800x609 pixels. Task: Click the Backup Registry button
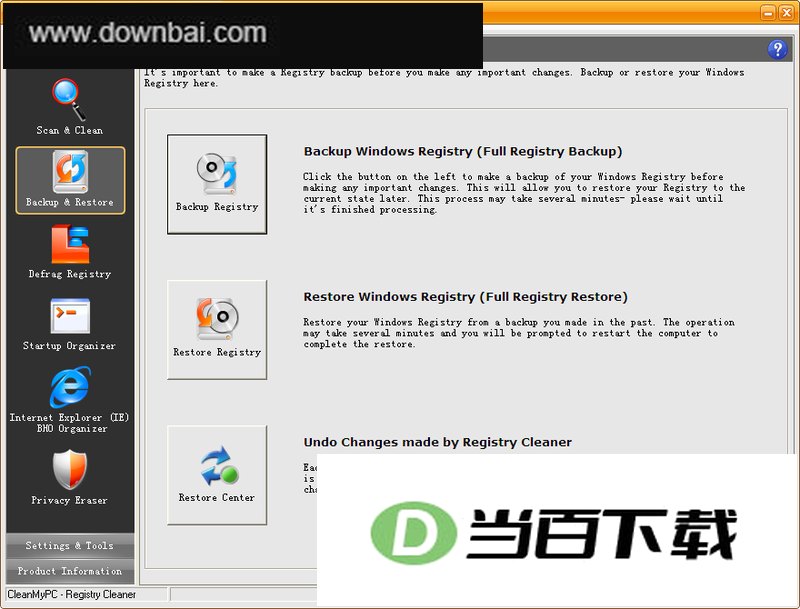pyautogui.click(x=217, y=184)
